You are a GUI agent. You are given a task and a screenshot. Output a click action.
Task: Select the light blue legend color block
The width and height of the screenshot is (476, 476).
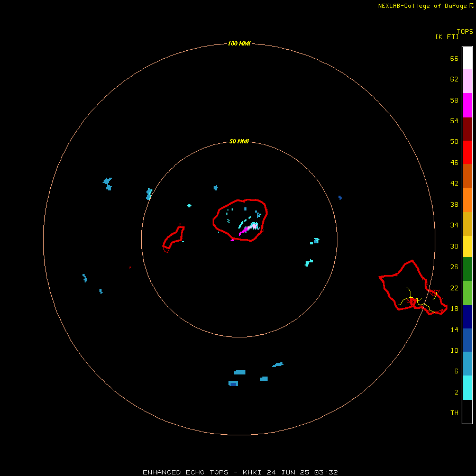click(x=467, y=363)
